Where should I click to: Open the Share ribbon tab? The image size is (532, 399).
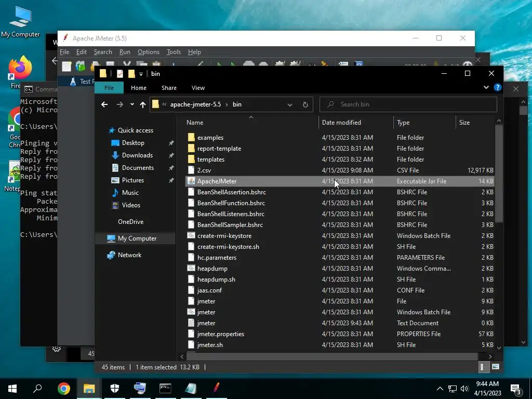(x=169, y=88)
